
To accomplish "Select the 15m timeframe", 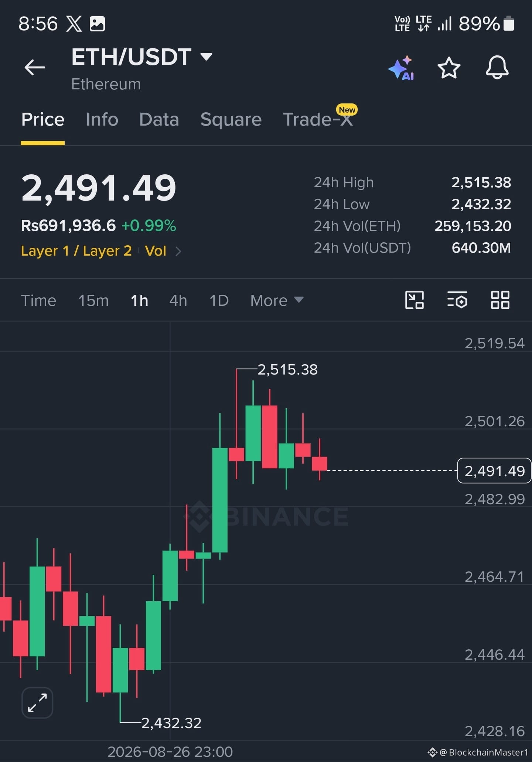I will [x=93, y=300].
